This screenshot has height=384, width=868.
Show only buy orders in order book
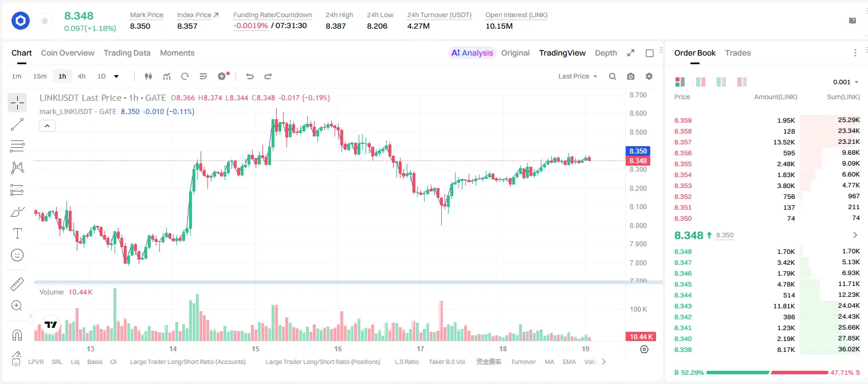(x=721, y=82)
